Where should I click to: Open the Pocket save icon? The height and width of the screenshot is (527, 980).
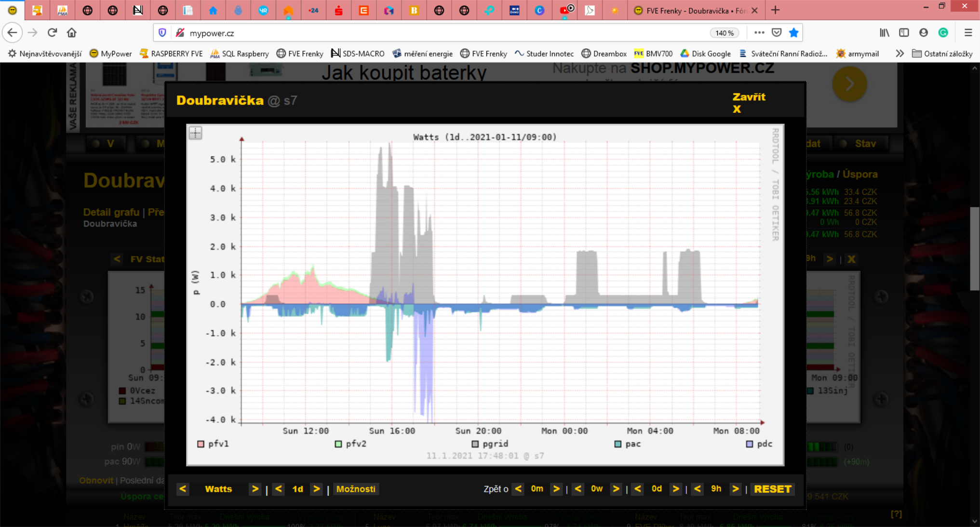(x=777, y=33)
